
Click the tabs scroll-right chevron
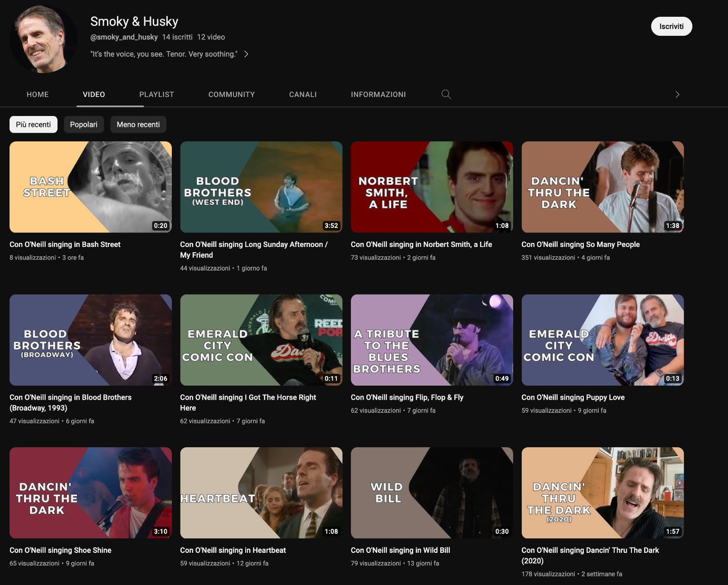(x=677, y=94)
